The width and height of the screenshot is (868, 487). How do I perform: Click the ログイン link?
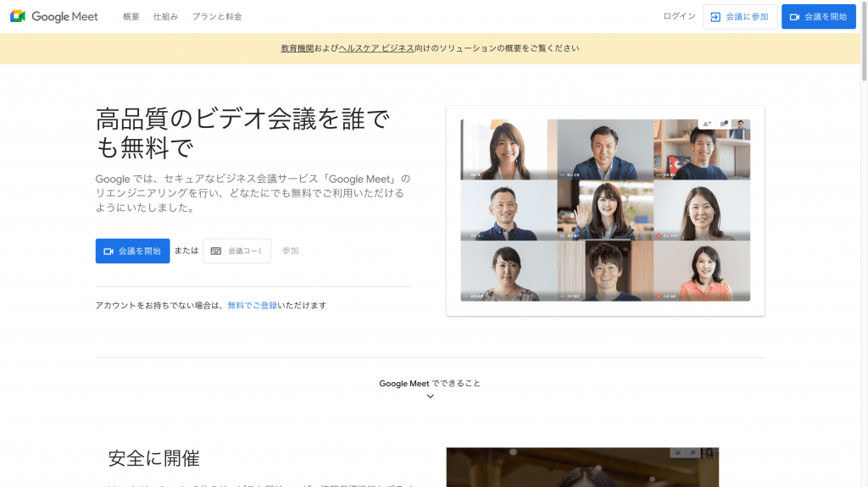(679, 16)
